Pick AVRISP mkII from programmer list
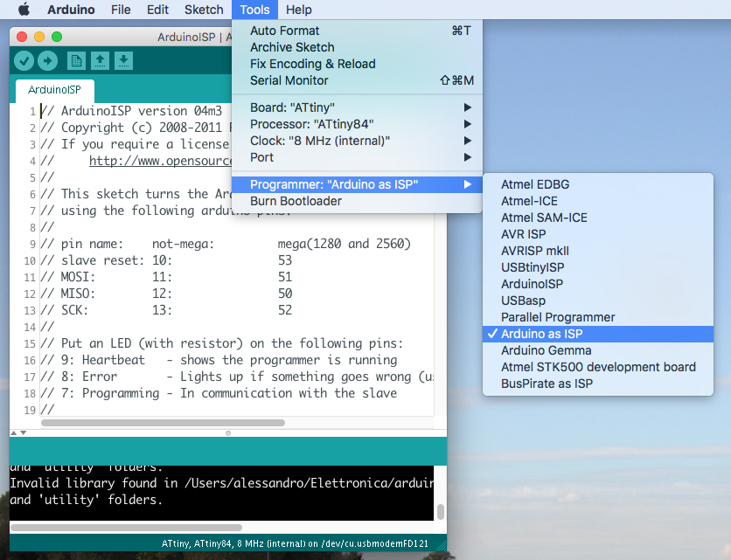The image size is (731, 560). click(534, 251)
